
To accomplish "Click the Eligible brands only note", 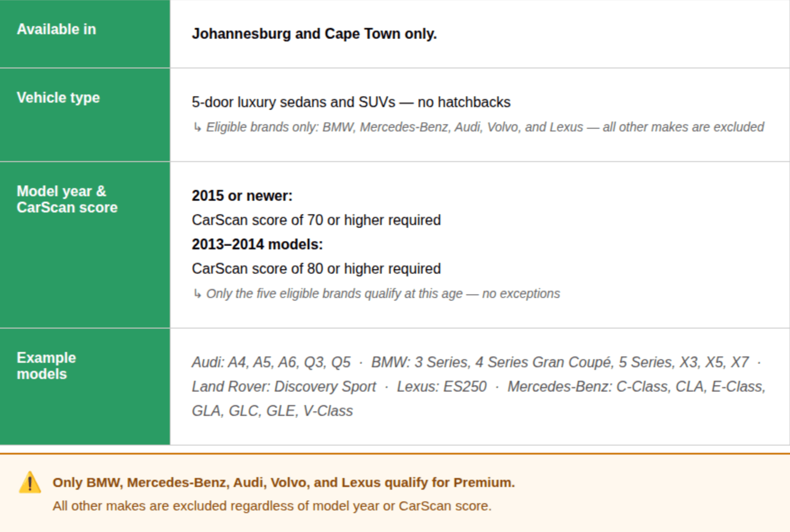I will click(x=485, y=127).
